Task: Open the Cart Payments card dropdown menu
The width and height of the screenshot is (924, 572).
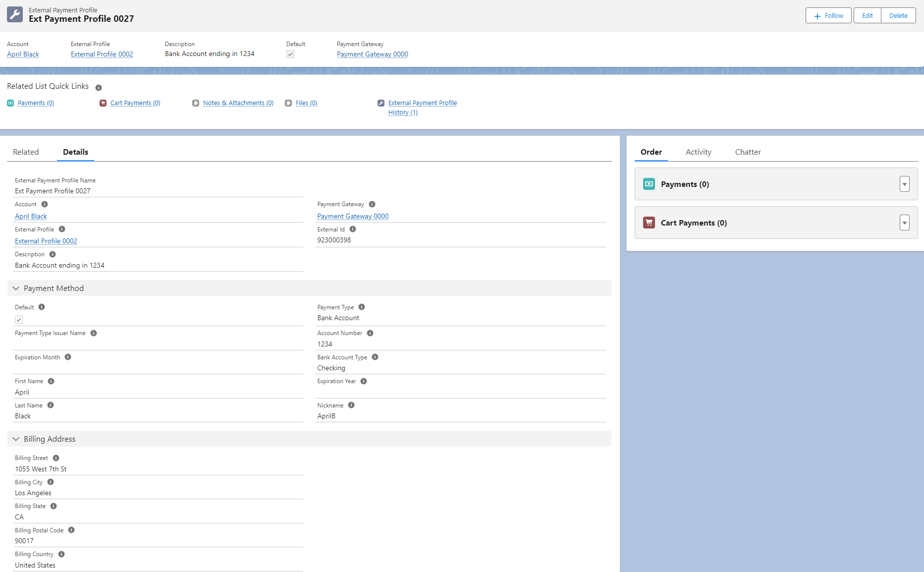Action: [904, 223]
